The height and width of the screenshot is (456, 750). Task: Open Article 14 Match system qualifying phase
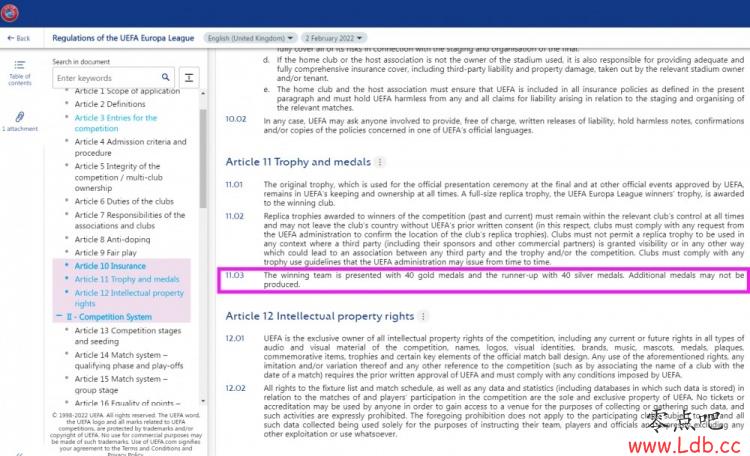tap(129, 360)
